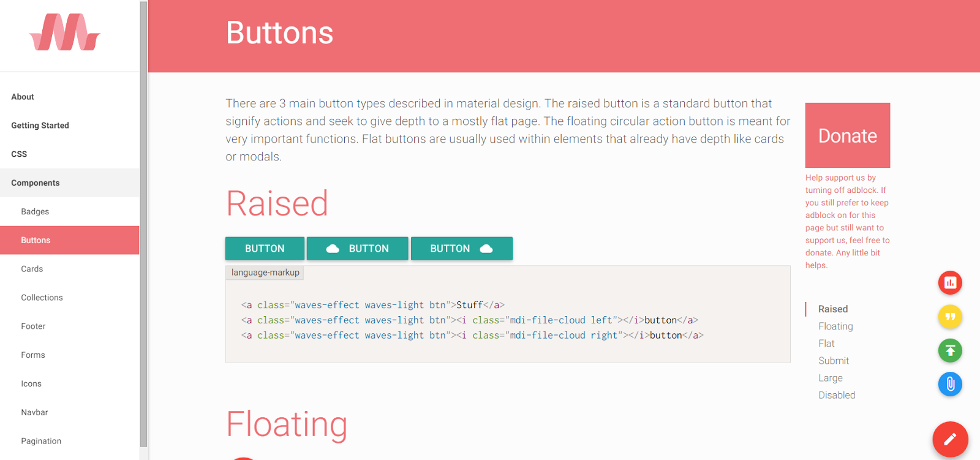Collapse the Components sidebar section
Screen dimensions: 980x460
point(69,183)
